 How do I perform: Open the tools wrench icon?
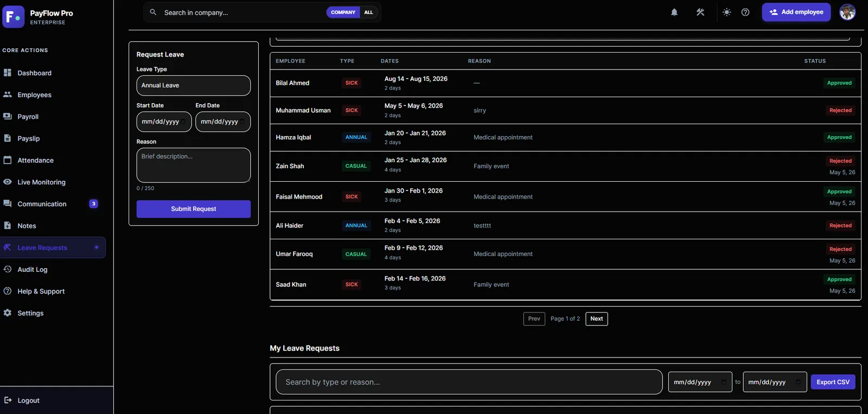coord(700,12)
